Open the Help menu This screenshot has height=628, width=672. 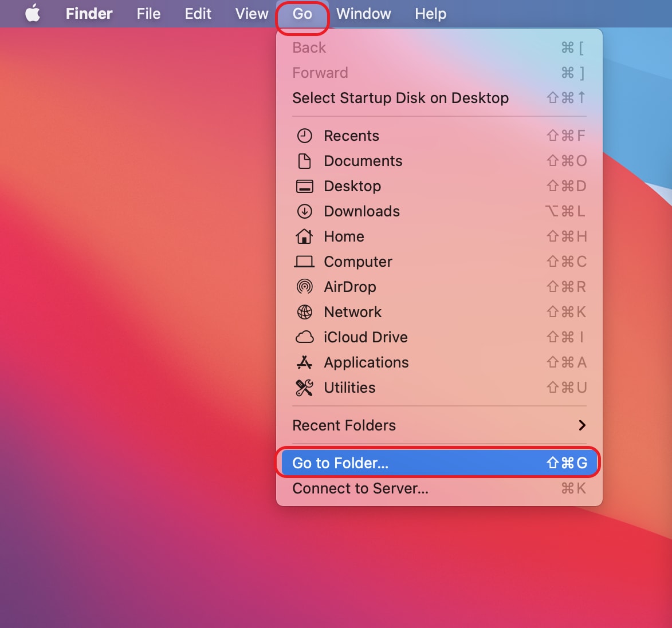[430, 14]
